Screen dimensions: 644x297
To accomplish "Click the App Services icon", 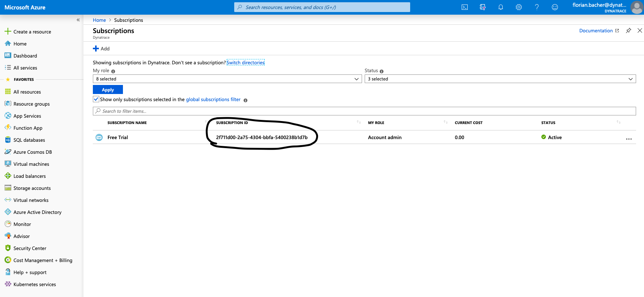I will click(8, 116).
